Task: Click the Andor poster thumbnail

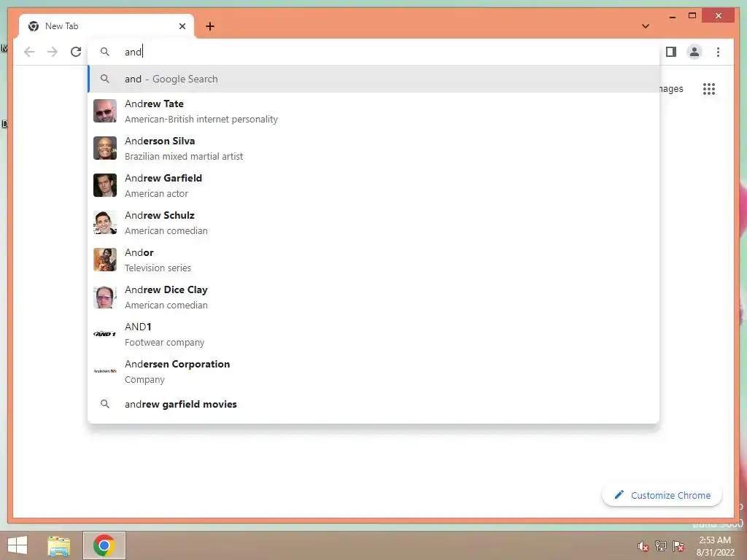Action: click(105, 260)
